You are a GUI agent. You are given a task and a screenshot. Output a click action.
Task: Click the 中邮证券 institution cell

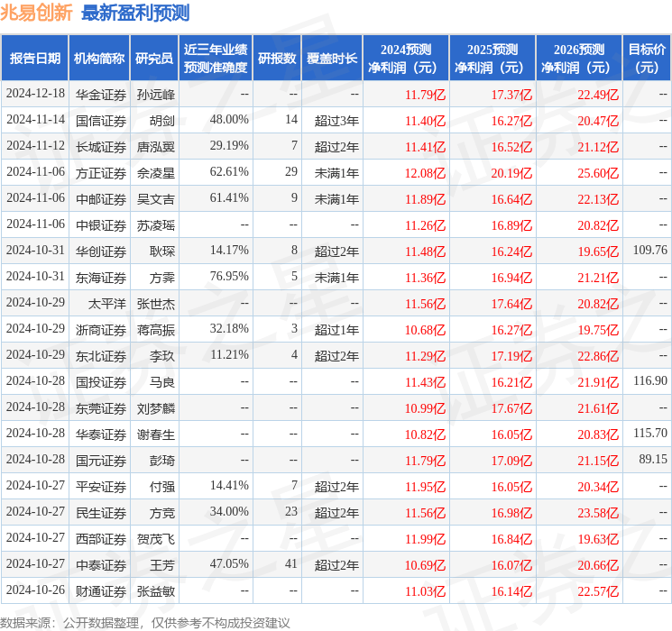[x=101, y=199]
